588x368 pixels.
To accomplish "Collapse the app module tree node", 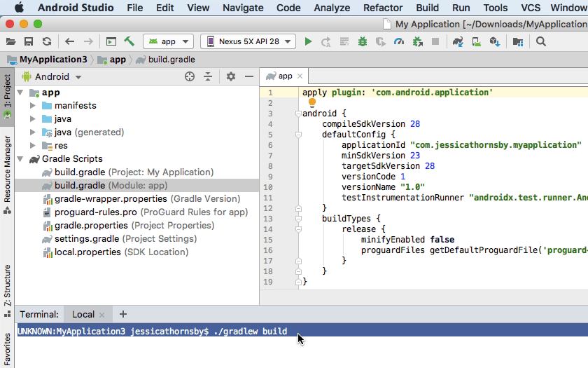I will (20, 93).
